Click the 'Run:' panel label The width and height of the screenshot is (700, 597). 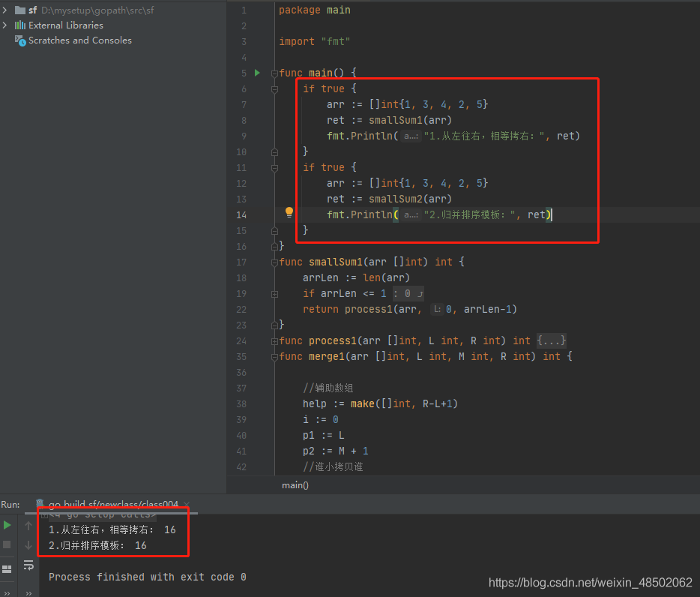[x=10, y=505]
